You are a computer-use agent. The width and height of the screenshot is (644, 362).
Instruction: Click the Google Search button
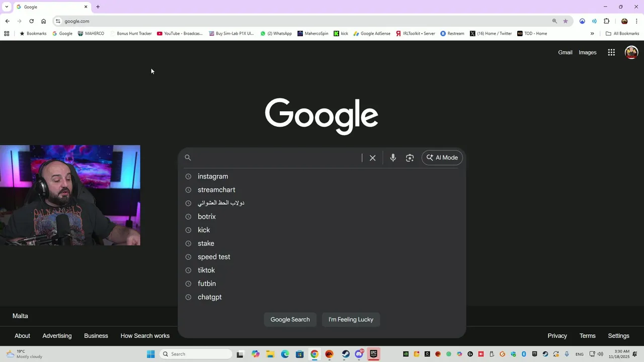pyautogui.click(x=290, y=320)
